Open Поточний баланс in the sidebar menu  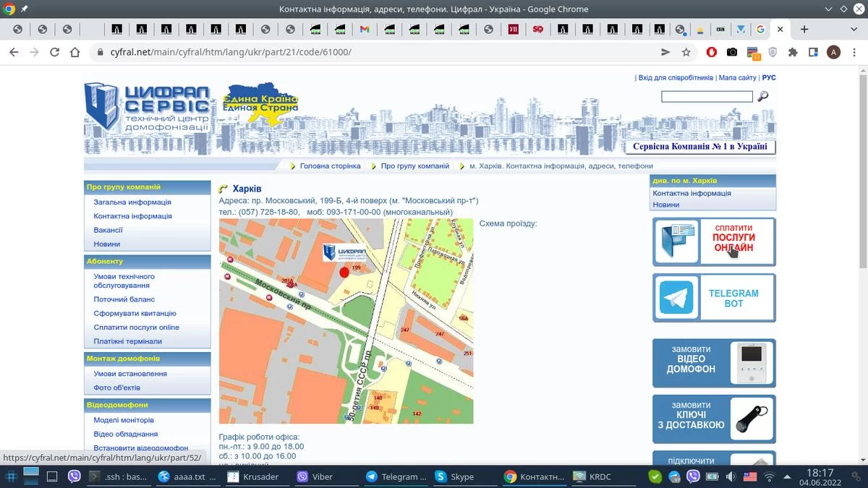124,299
